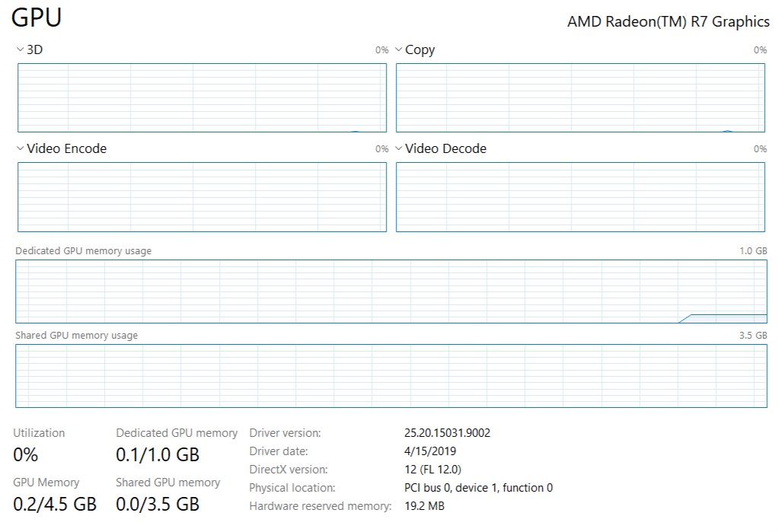Click the 3.5 GB graph maximum label

pos(753,336)
